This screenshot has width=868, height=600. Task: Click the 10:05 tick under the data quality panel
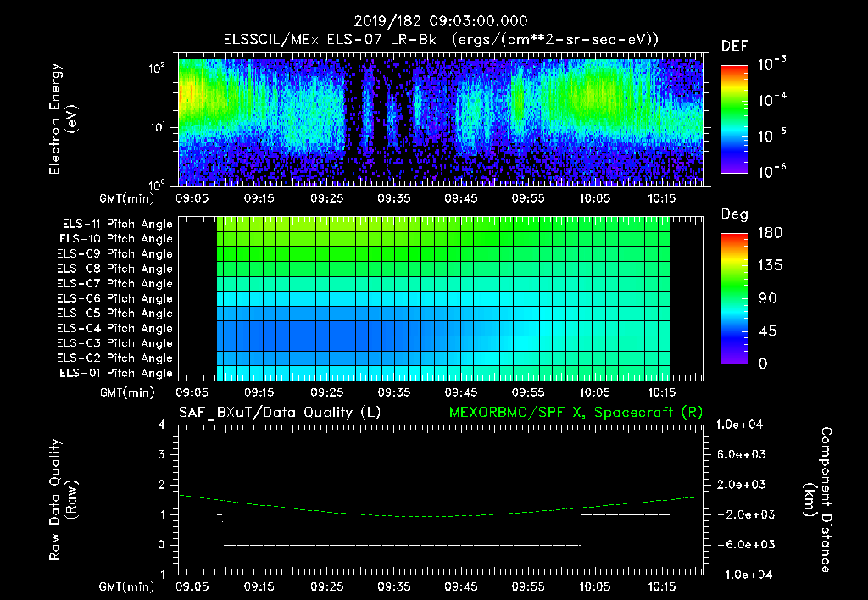[594, 586]
